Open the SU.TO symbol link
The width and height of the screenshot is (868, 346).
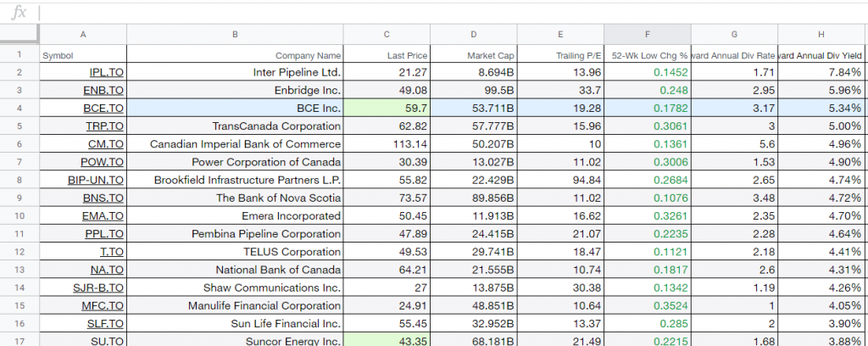pos(108,342)
